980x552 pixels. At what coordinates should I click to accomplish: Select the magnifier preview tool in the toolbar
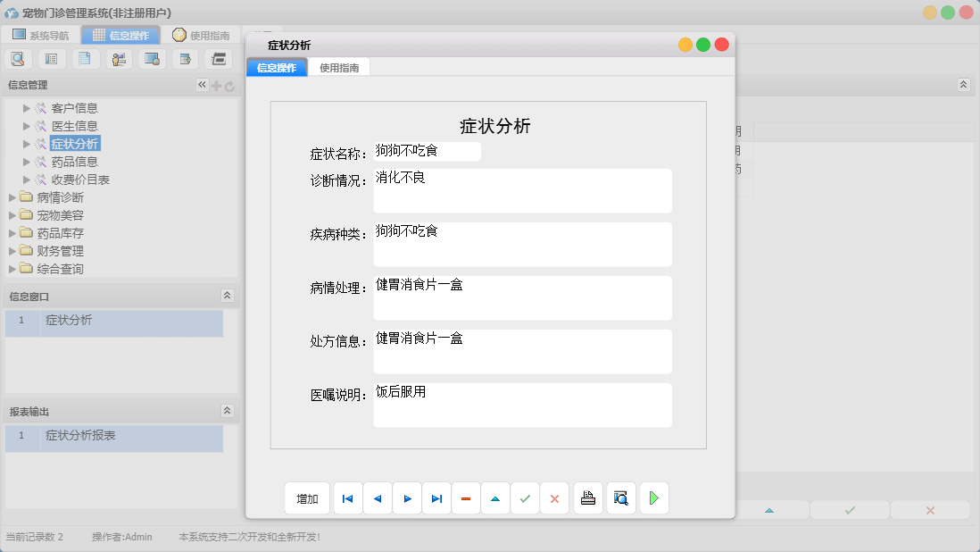click(18, 58)
